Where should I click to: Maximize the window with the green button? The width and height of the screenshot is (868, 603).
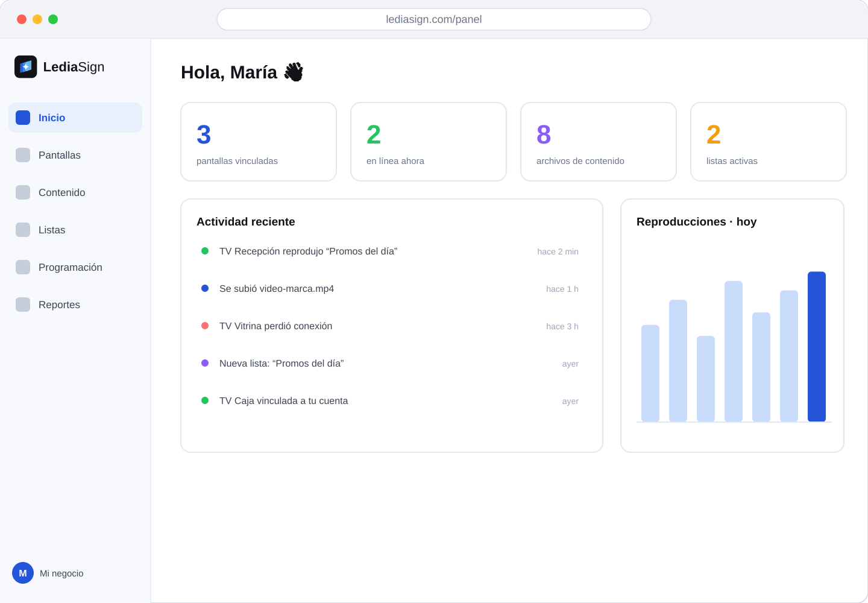53,19
